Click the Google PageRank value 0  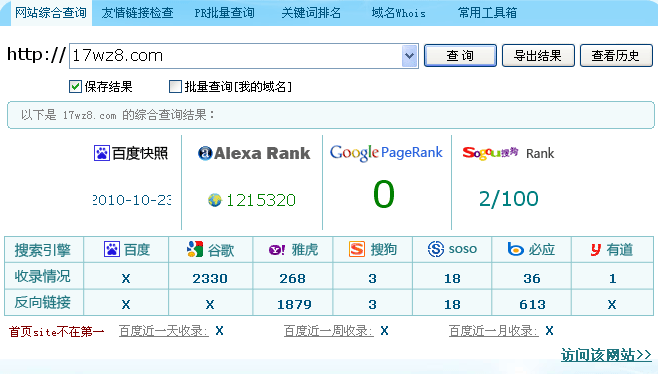pyautogui.click(x=384, y=194)
